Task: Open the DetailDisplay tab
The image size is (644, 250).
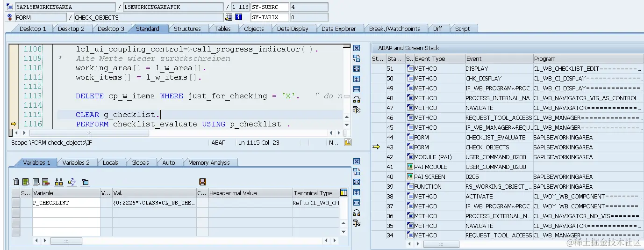Action: pyautogui.click(x=293, y=29)
